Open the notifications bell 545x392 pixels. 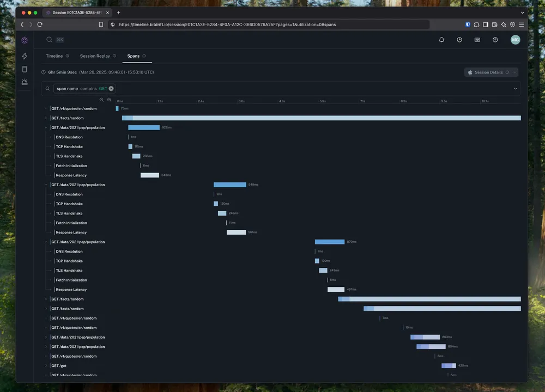[x=441, y=40]
